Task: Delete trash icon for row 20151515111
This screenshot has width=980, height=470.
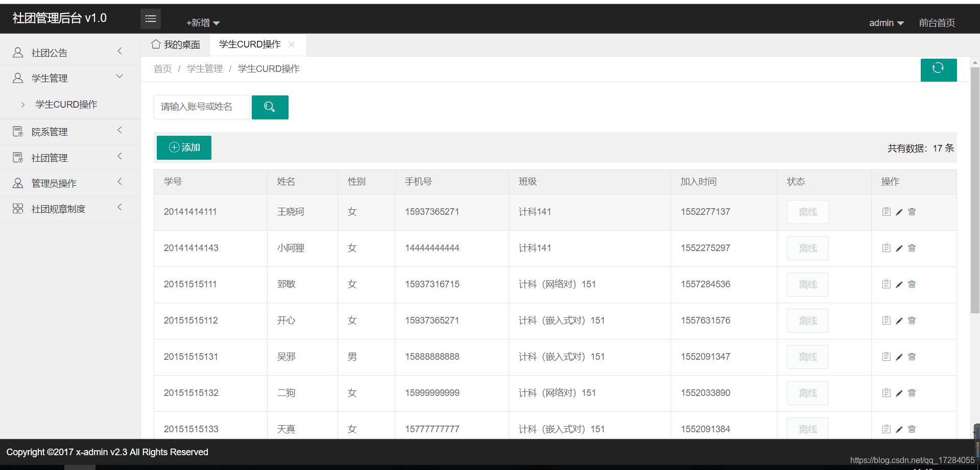Action: pos(912,284)
